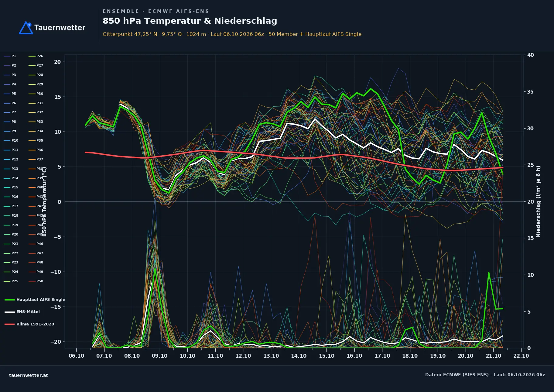Select the 12.10 date tick label
This screenshot has width=554, height=392.
(243, 356)
